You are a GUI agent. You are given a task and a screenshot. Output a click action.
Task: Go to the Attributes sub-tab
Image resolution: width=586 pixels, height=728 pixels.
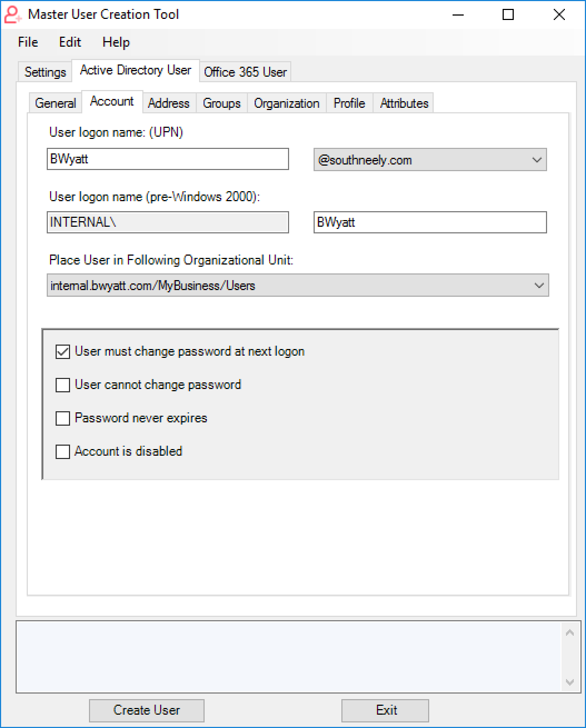[404, 103]
